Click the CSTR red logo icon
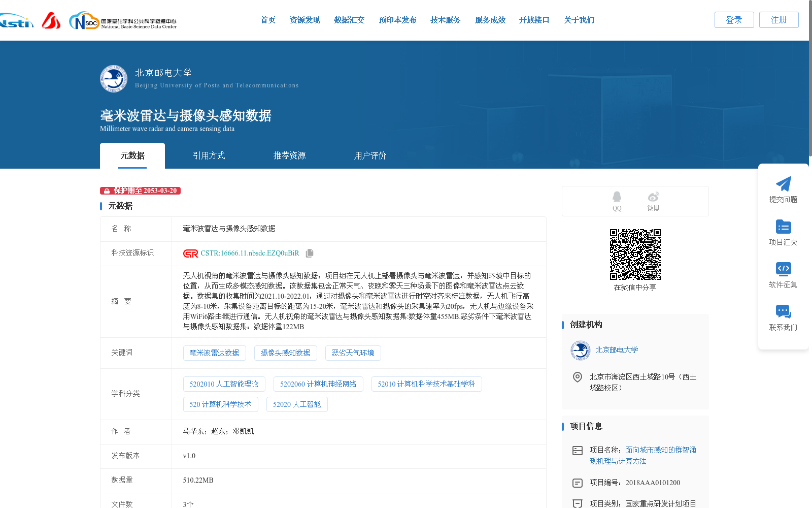The width and height of the screenshot is (812, 508). coord(191,253)
